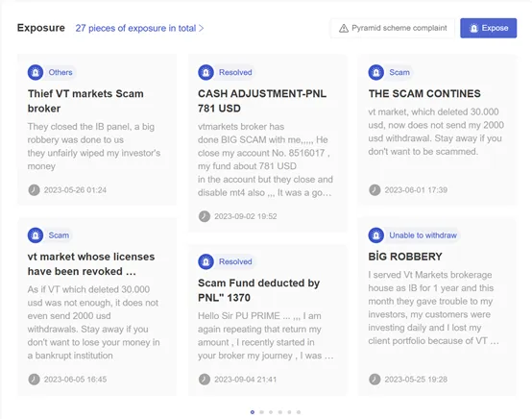Viewport: 532px width, 419px height.
Task: Click the clock icon next to 2023-09-04 21:41
Action: coord(205,380)
